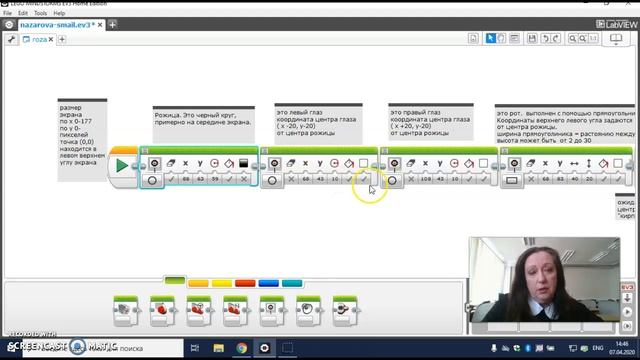Screen dimensions: 640x360
Task: Toggle Clear Screen X on second display block
Action: point(291,179)
